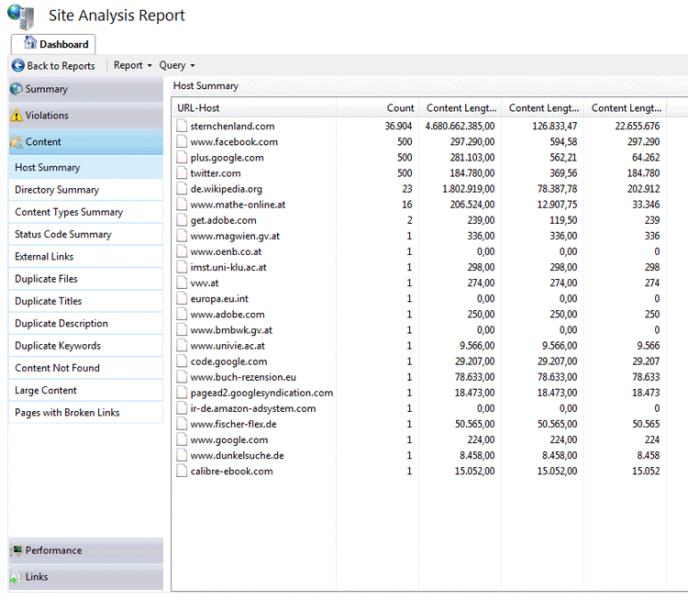This screenshot has height=600, width=688.
Task: Open Duplicate Titles report
Action: click(x=86, y=301)
